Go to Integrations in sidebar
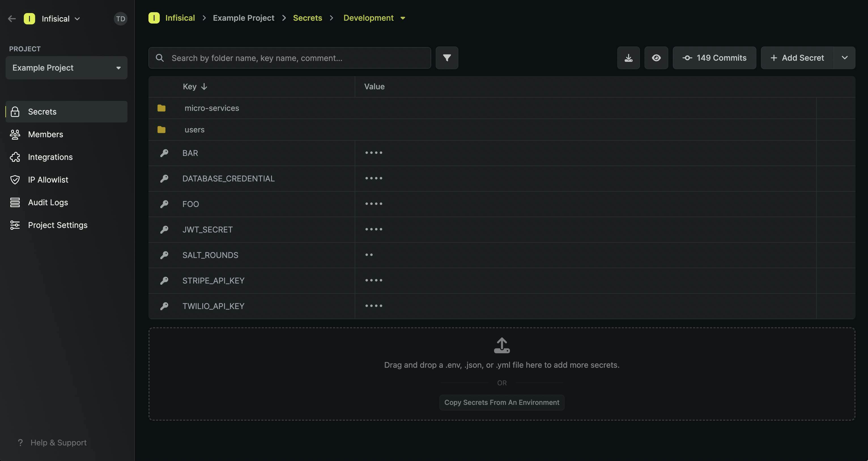 point(50,157)
